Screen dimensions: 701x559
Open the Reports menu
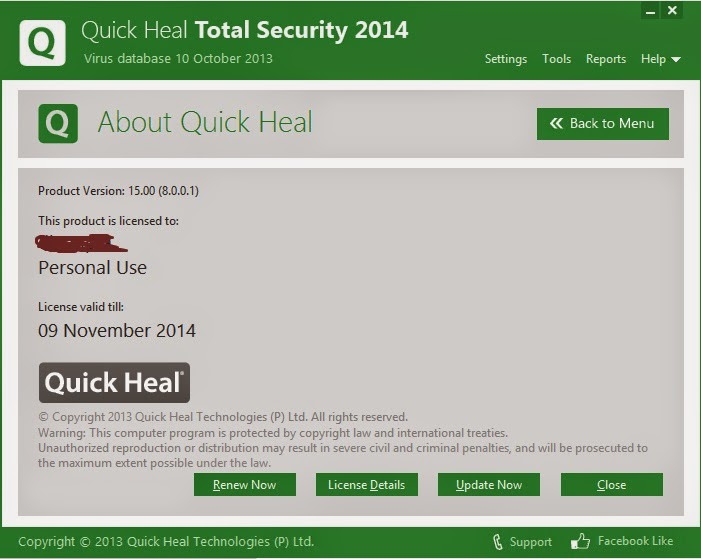[x=606, y=59]
